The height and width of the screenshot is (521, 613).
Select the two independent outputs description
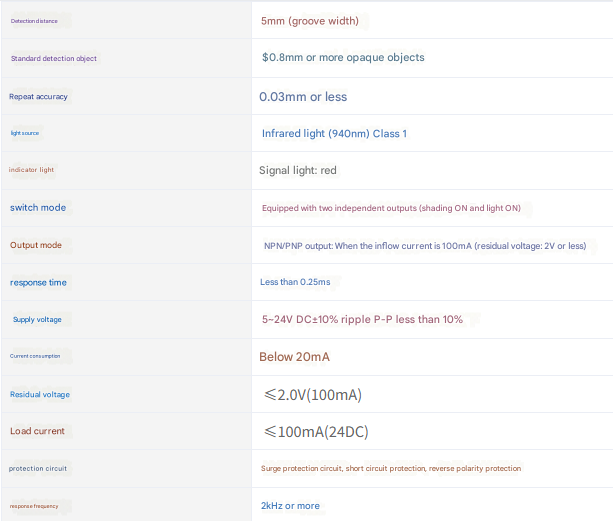(x=391, y=208)
